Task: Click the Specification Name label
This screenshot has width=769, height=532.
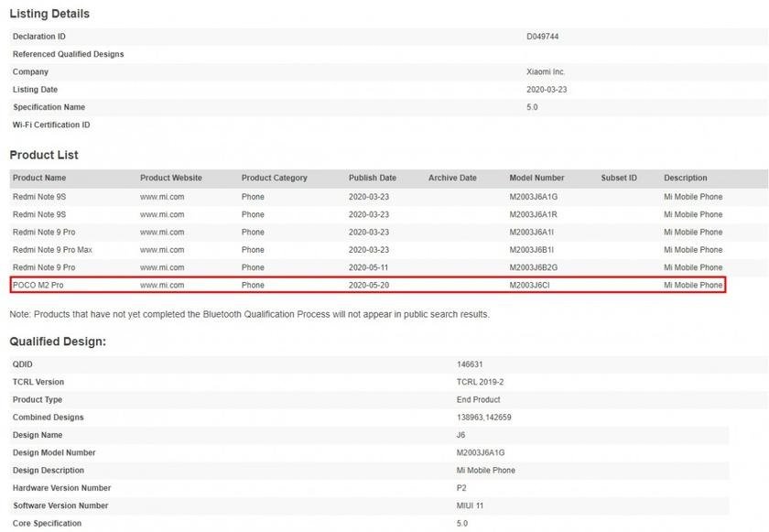Action: [49, 107]
